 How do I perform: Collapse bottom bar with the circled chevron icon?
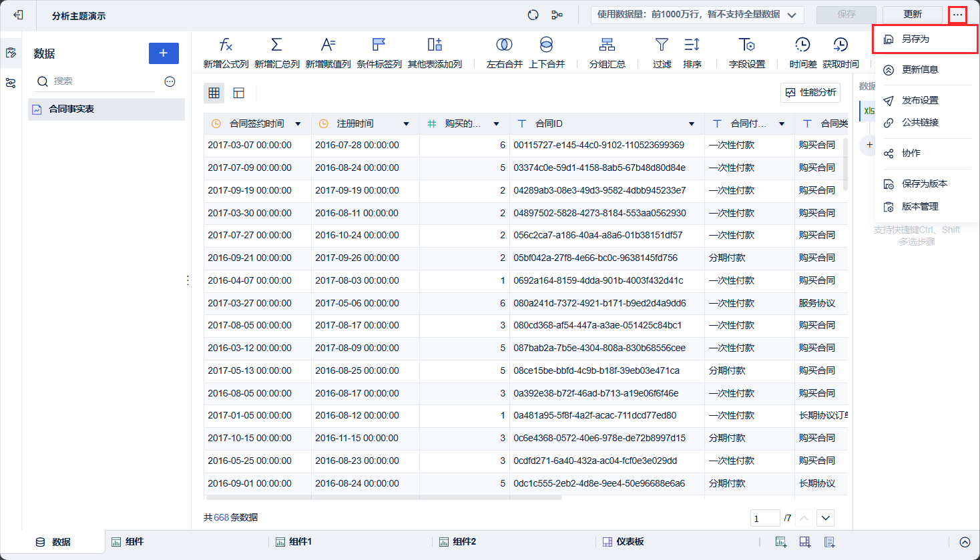pyautogui.click(x=965, y=542)
